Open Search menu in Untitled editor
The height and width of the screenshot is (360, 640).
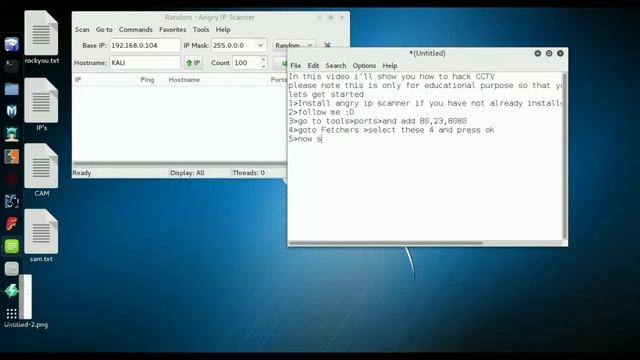click(x=336, y=66)
